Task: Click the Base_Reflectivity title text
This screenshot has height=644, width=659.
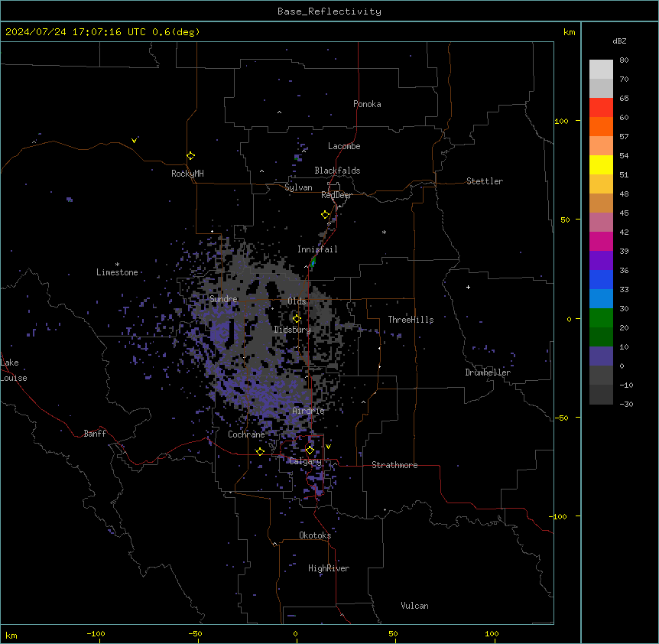Action: (329, 11)
